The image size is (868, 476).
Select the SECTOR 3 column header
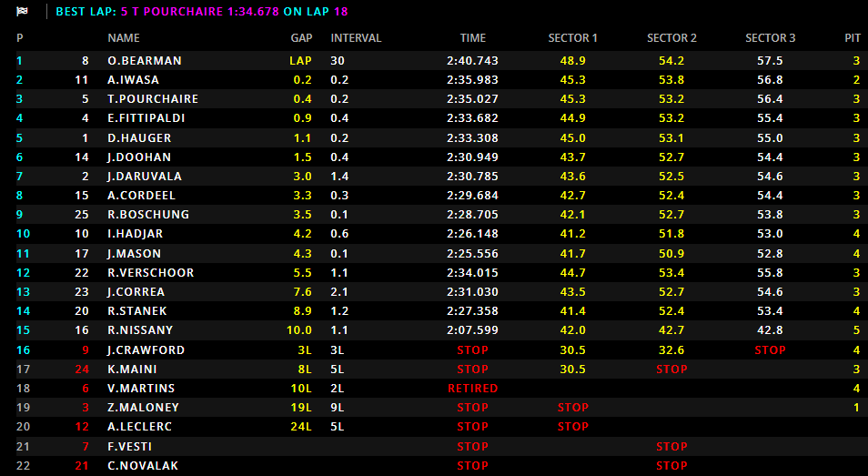(x=770, y=38)
